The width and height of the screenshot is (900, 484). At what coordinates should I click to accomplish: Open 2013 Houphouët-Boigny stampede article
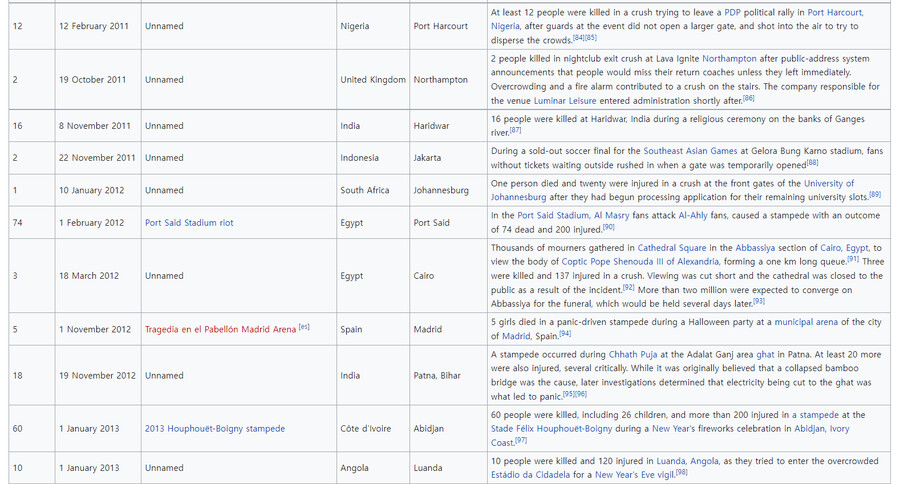click(214, 429)
